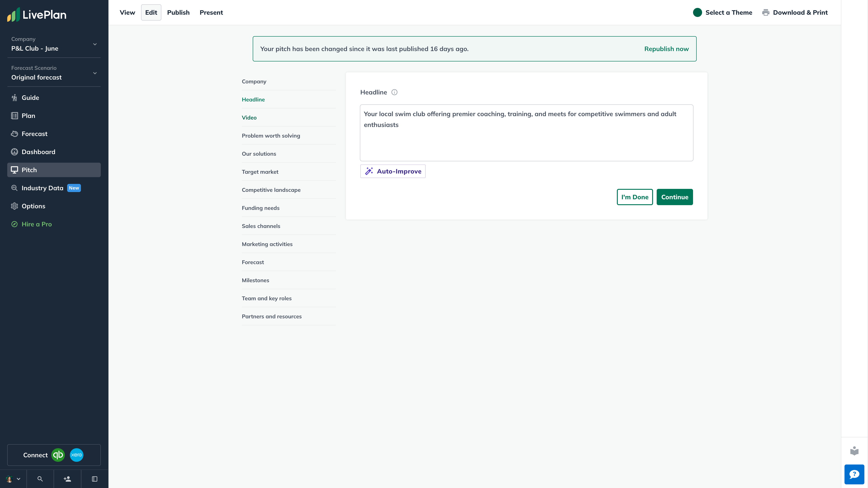
Task: Click the Auto-Improve button
Action: [x=393, y=171]
